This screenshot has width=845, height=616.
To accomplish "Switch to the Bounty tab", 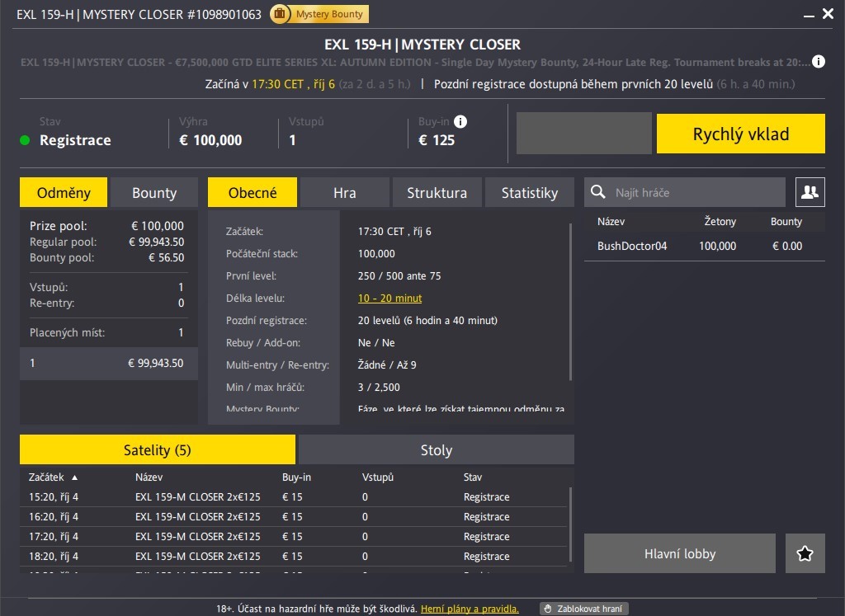I will tap(154, 191).
